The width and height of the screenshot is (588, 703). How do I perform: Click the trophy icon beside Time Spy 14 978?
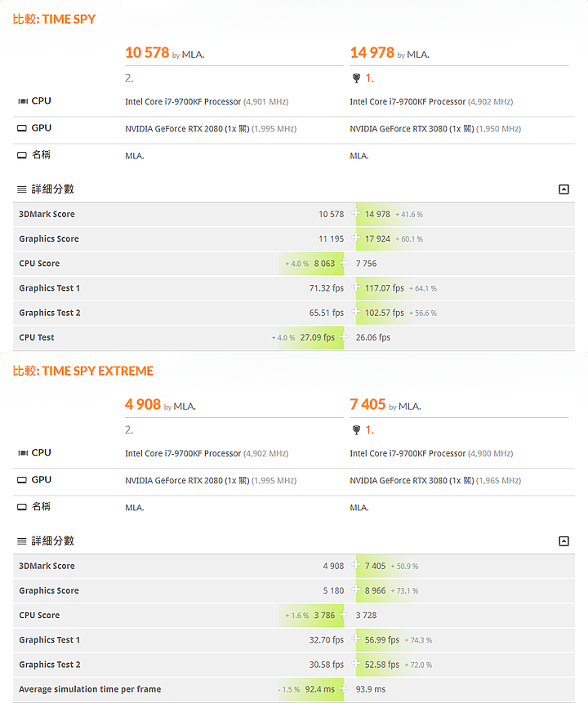pos(357,78)
